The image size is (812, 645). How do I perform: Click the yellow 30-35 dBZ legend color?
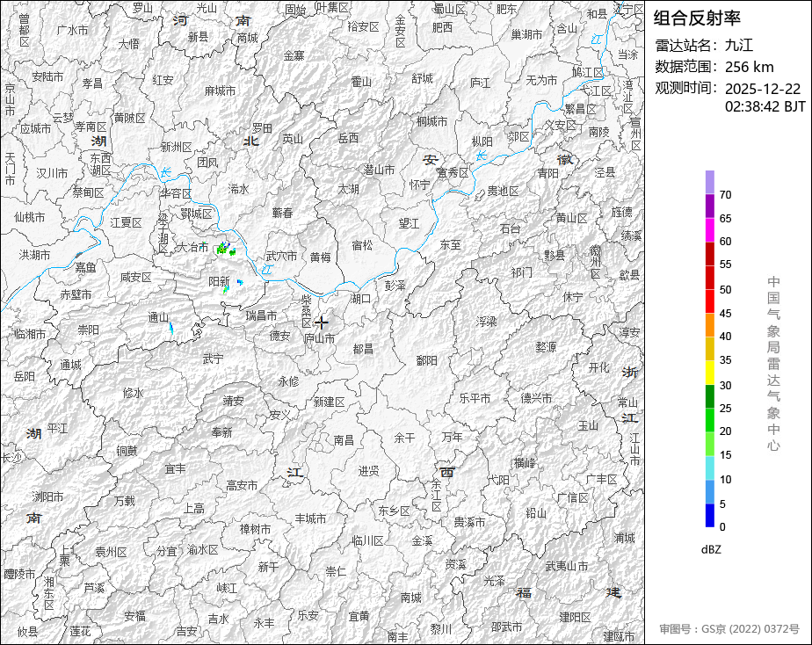pyautogui.click(x=709, y=373)
